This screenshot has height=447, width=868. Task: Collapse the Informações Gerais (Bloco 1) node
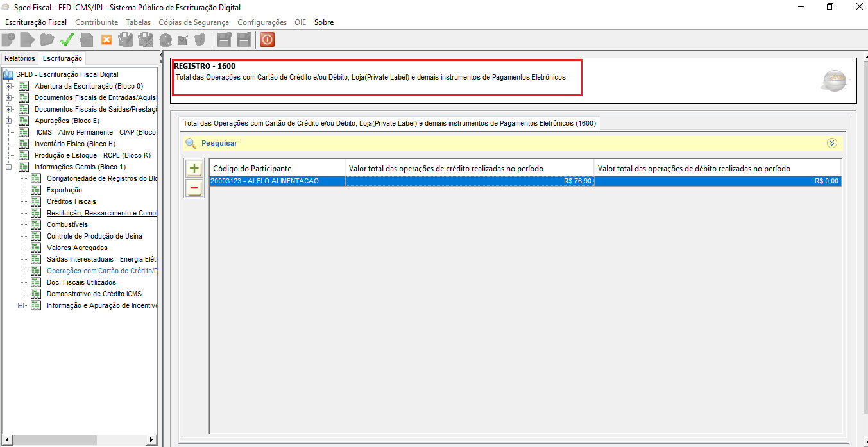click(9, 167)
